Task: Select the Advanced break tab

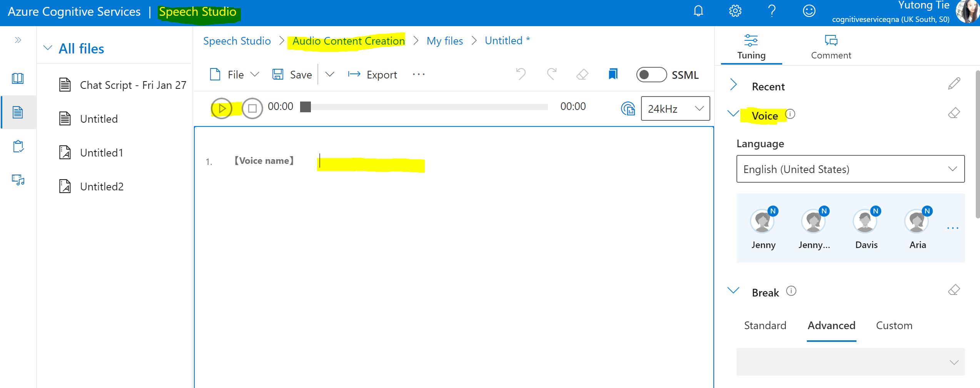Action: pos(831,326)
